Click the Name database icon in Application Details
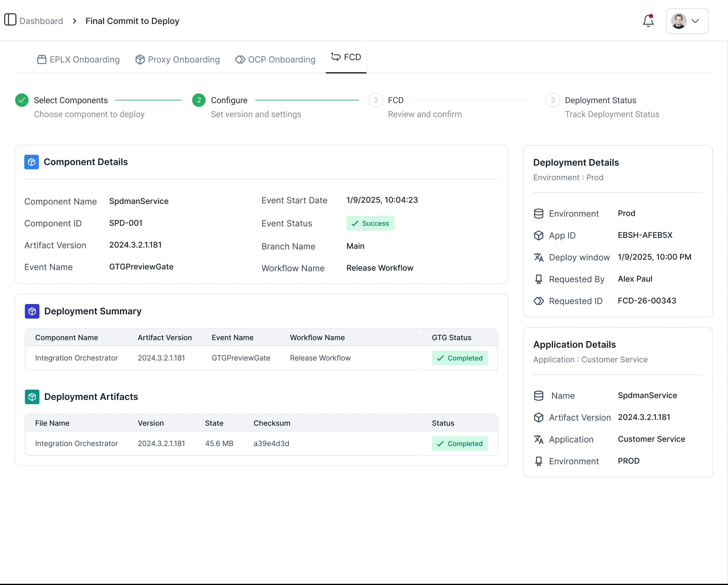Image resolution: width=728 pixels, height=585 pixels. click(x=539, y=396)
